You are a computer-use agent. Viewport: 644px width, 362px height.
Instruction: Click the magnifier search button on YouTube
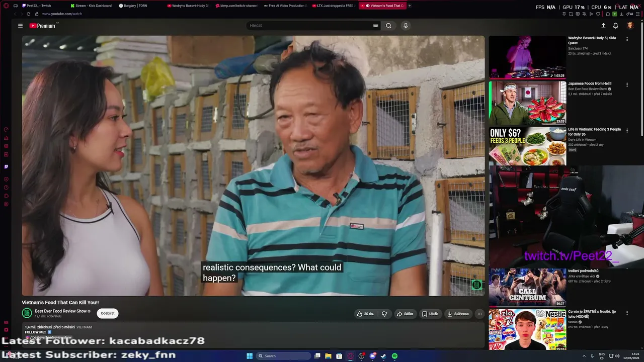(x=388, y=26)
